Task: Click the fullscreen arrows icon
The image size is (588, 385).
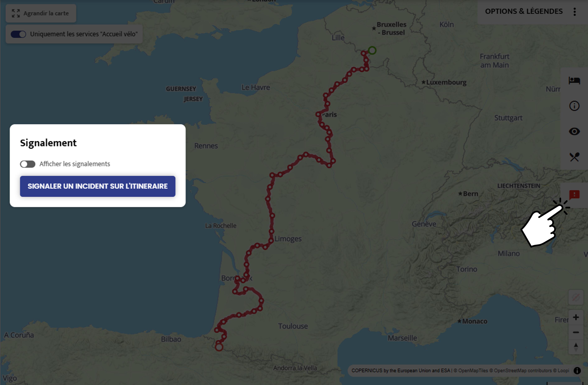Action: pyautogui.click(x=16, y=13)
